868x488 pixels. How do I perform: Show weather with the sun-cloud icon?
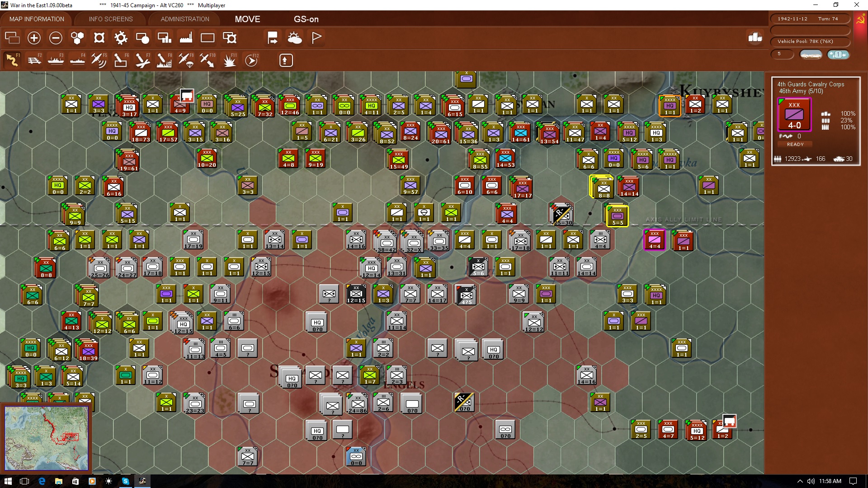click(x=295, y=38)
